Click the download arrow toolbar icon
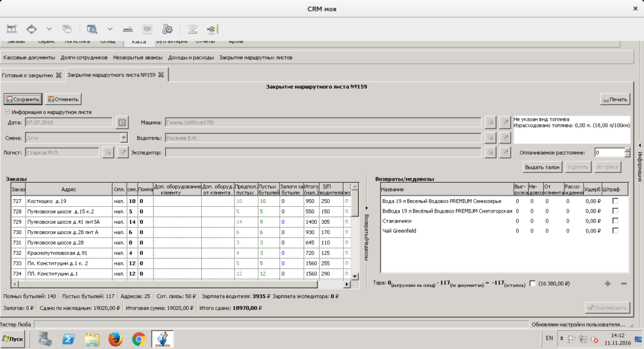 tap(192, 29)
